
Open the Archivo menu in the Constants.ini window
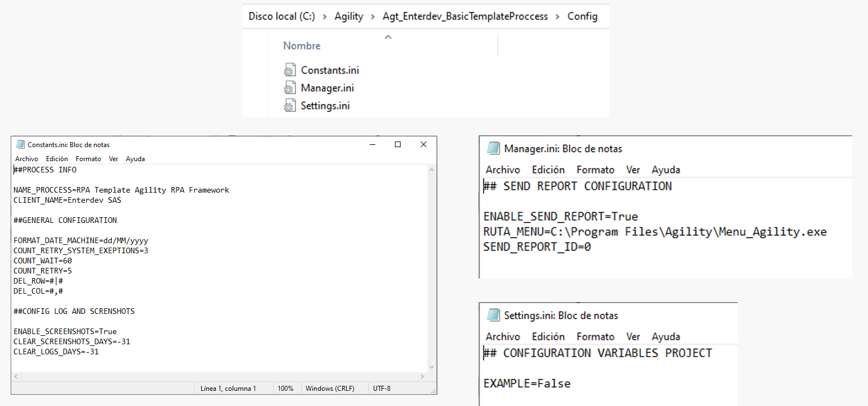[x=26, y=159]
